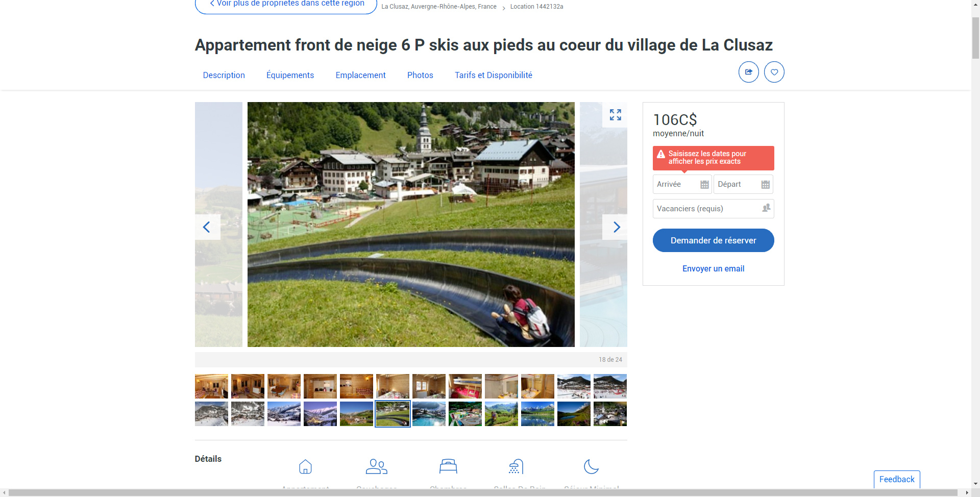Open fullscreen photo viewer icon
The image size is (980, 497).
pyautogui.click(x=615, y=115)
